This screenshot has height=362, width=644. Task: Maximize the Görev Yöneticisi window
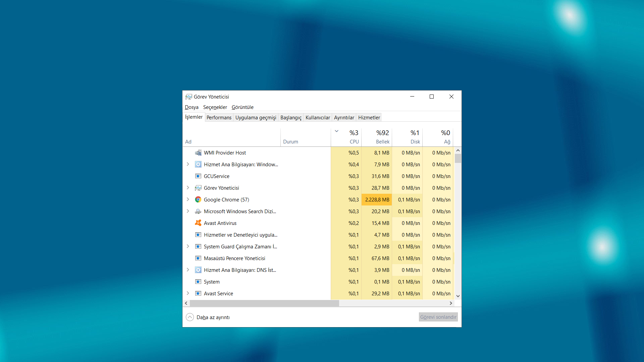(432, 97)
